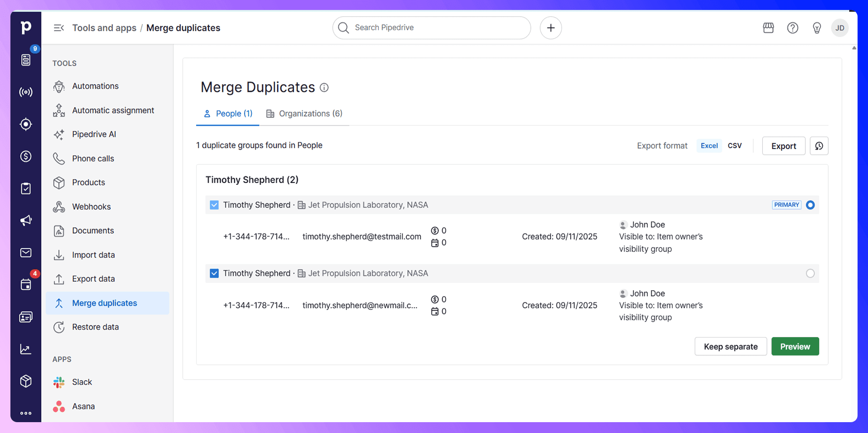Open Products in tools menu

coord(108,183)
